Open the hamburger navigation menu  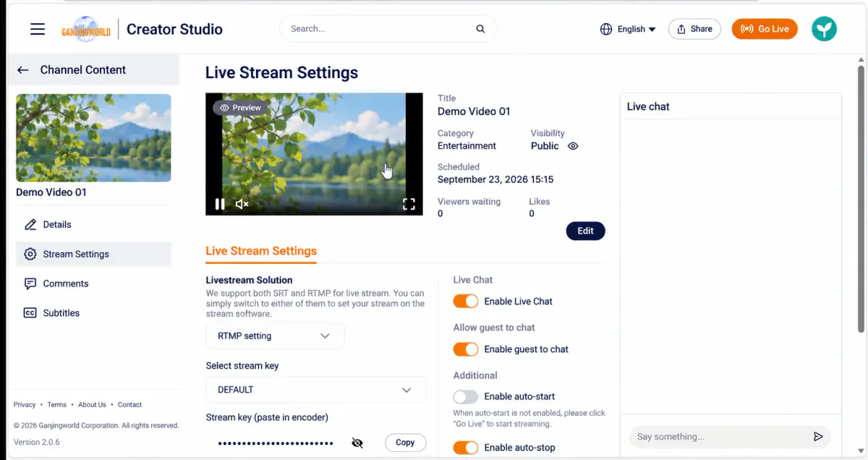coord(38,29)
